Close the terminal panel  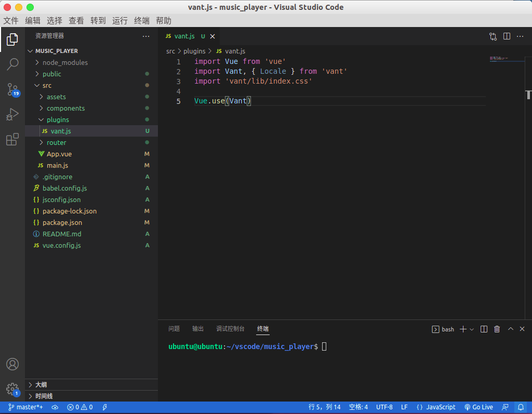coord(522,329)
